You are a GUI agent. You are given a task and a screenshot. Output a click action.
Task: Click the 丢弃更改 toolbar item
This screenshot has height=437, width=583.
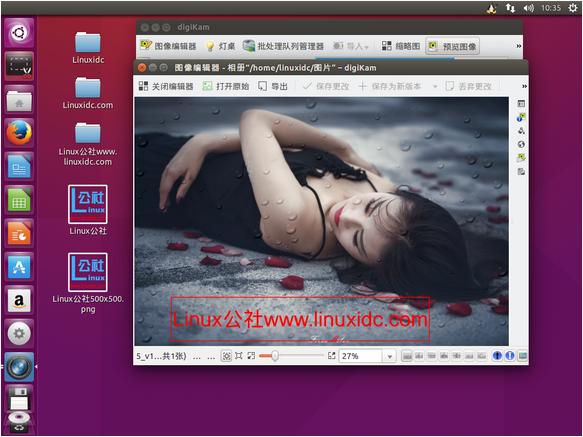click(x=468, y=86)
